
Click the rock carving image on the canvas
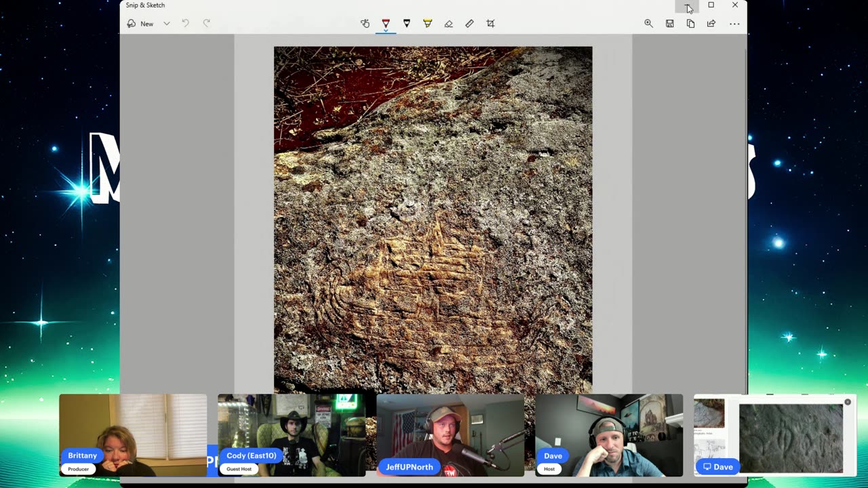coord(433,220)
